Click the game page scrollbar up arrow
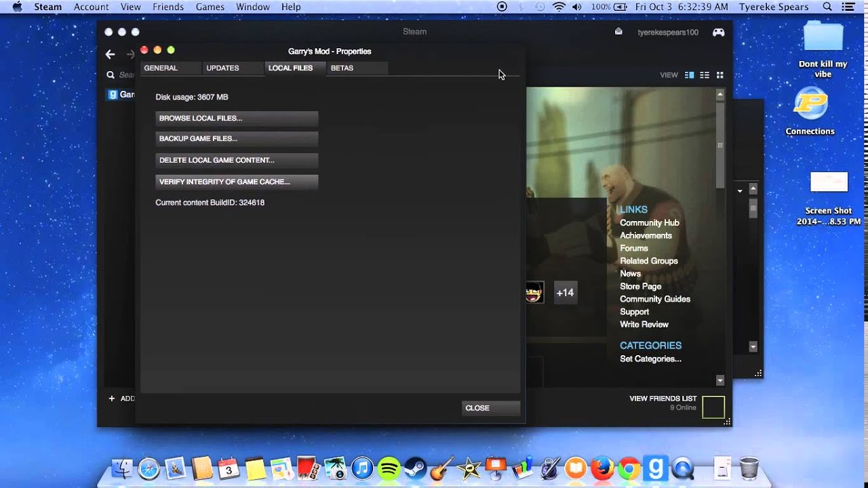The width and height of the screenshot is (868, 488). (x=720, y=94)
